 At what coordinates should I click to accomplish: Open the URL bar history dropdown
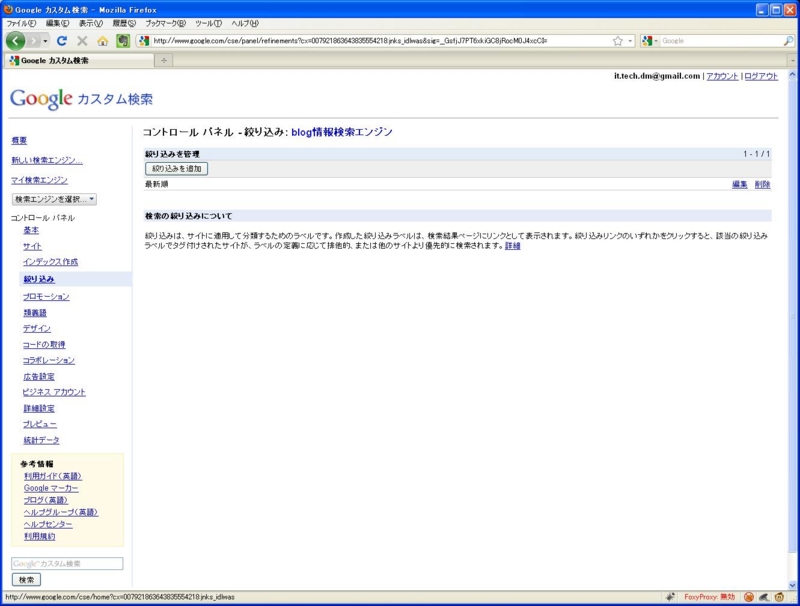click(630, 41)
